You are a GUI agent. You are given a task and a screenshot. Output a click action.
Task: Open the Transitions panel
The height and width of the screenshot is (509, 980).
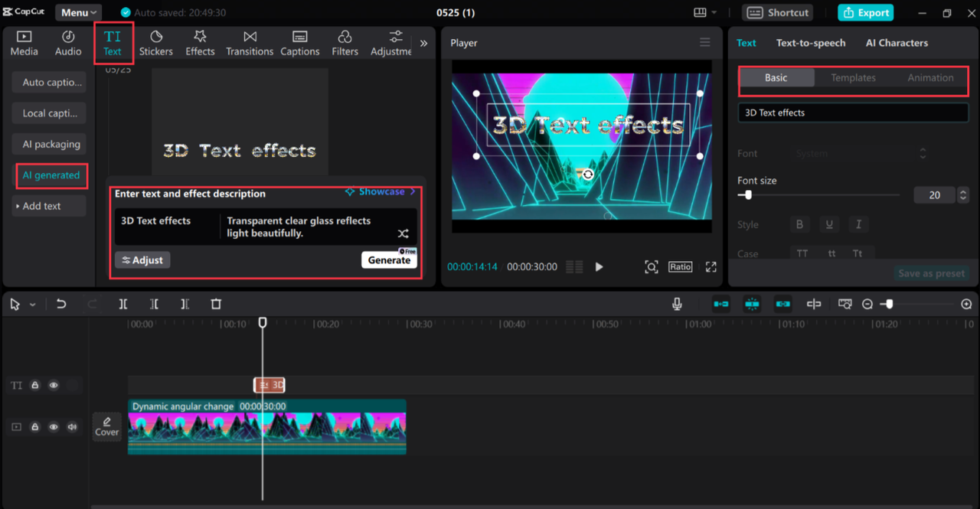point(250,43)
